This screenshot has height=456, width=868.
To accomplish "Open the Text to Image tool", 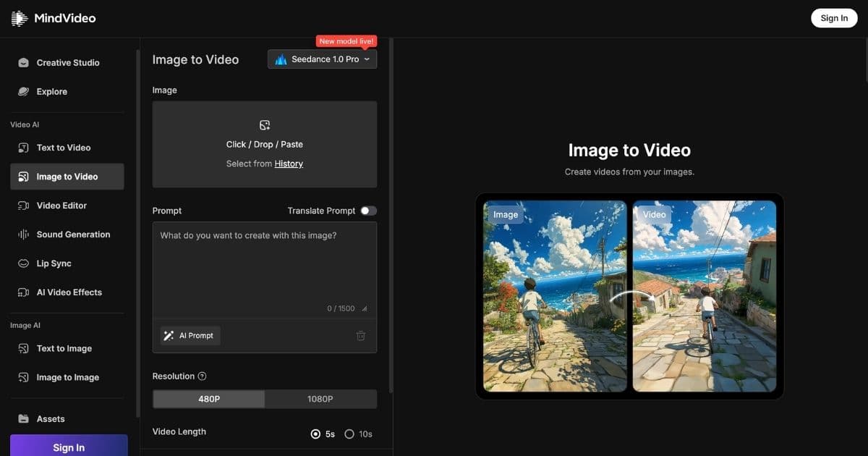I will [x=64, y=348].
